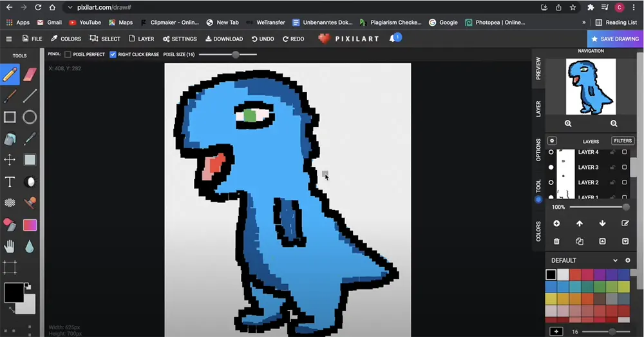Select the Dither pattern tool

10,203
